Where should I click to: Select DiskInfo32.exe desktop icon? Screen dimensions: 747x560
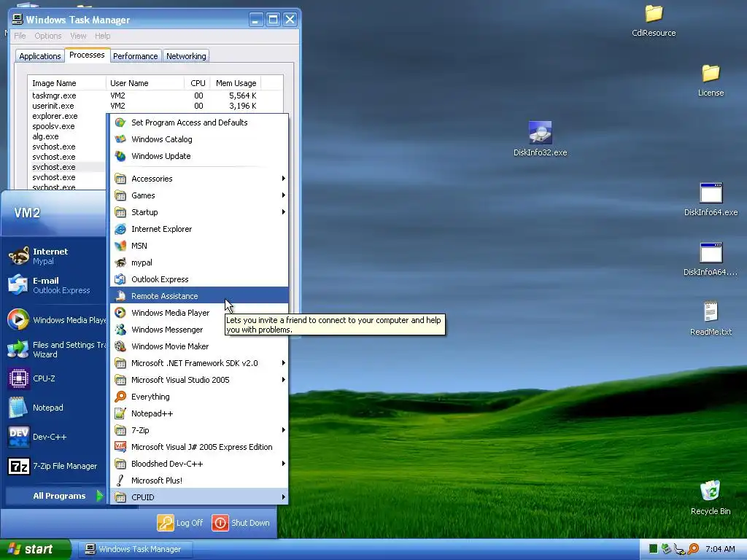(540, 139)
